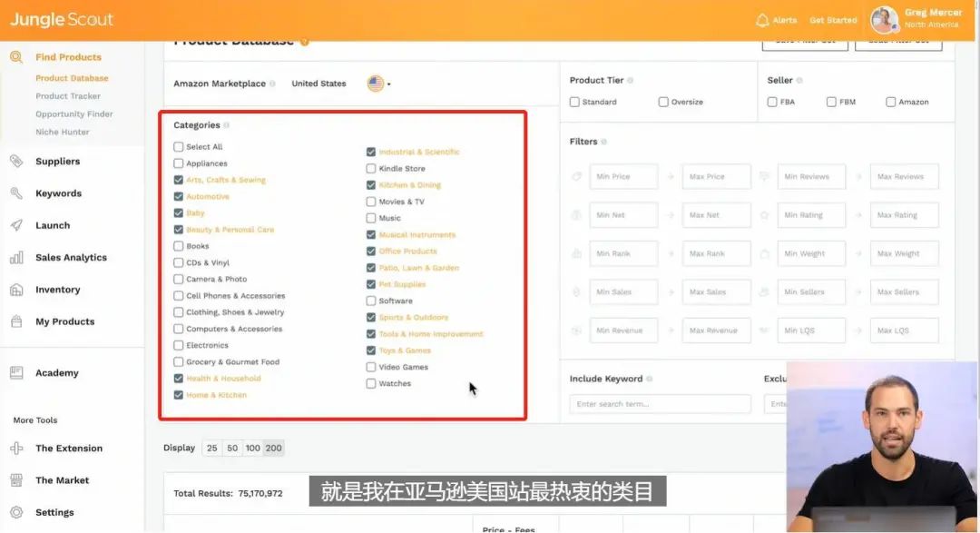Click The Market store icon
The image size is (980, 533).
coord(16,479)
